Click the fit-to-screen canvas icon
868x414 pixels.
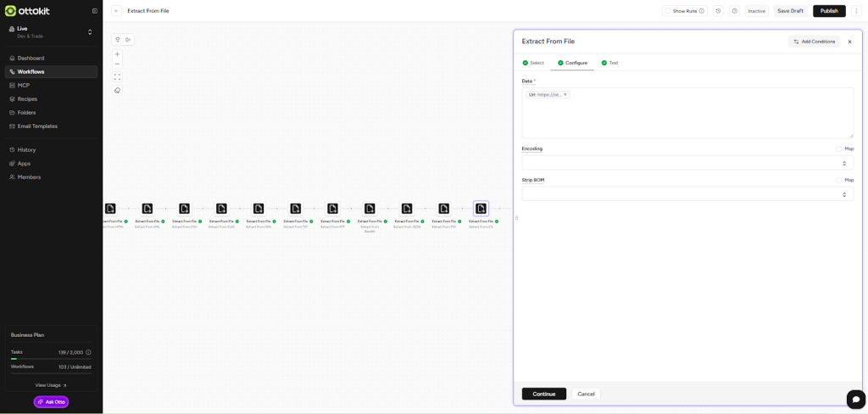click(x=117, y=77)
